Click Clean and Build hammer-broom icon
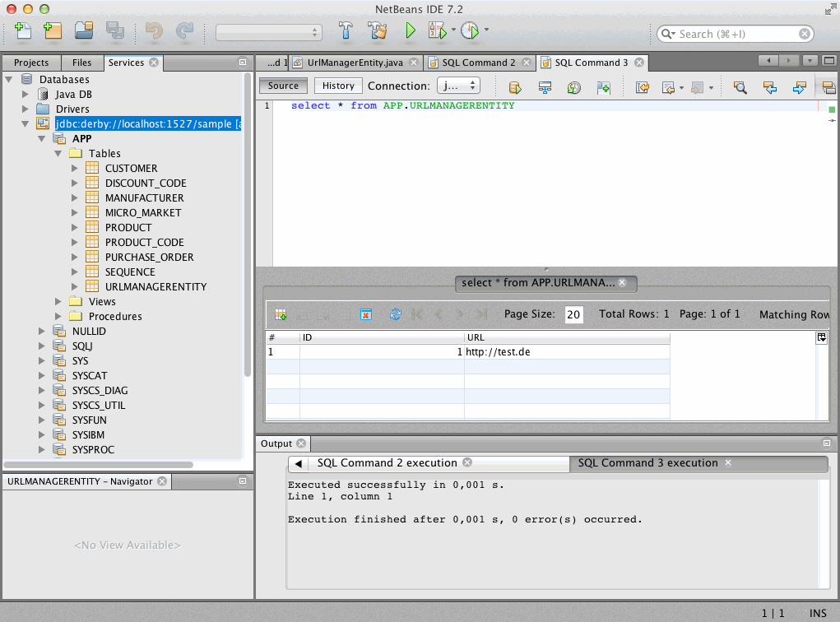This screenshot has width=840, height=622. [x=377, y=31]
